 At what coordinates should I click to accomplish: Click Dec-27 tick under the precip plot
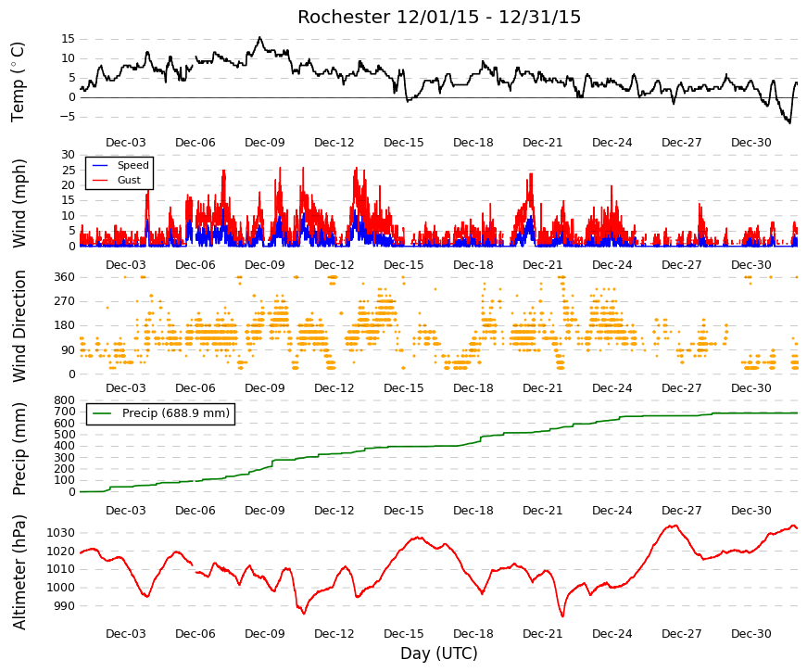pyautogui.click(x=681, y=511)
